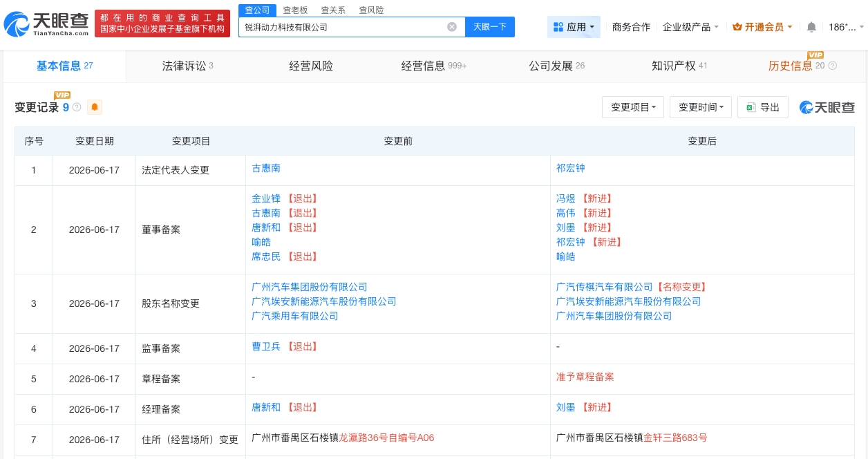868x459 pixels.
Task: Click the question mark icon beside 历史信息 20
Action: 832,66
